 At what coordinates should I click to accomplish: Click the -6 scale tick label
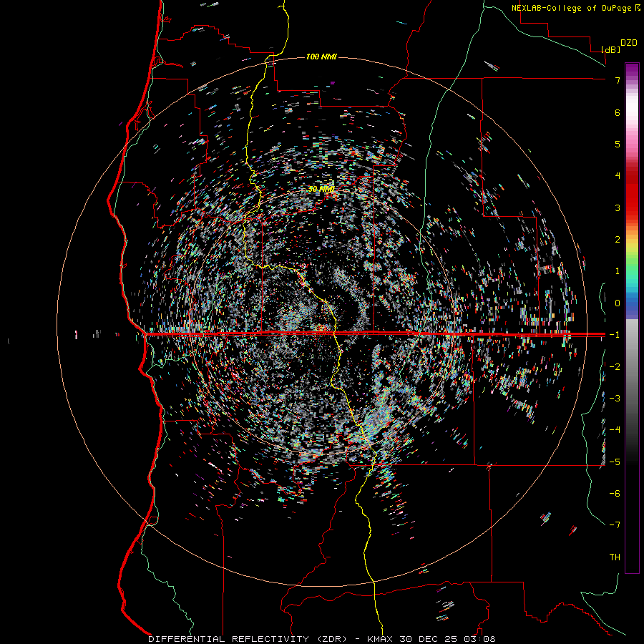(x=615, y=494)
